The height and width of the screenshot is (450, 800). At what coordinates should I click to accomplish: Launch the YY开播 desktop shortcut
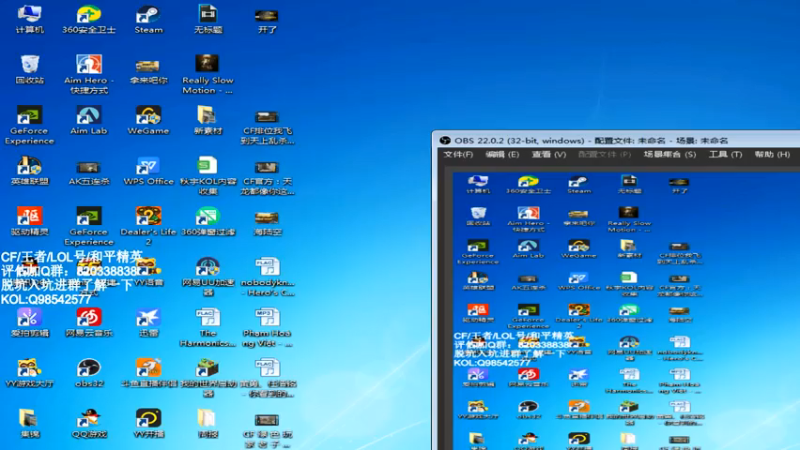148,423
